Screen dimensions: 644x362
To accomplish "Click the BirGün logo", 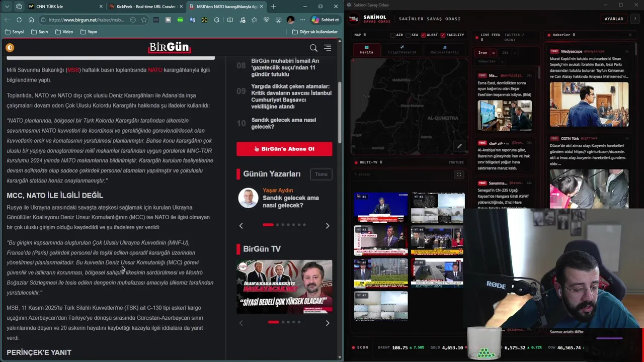I will (x=170, y=47).
